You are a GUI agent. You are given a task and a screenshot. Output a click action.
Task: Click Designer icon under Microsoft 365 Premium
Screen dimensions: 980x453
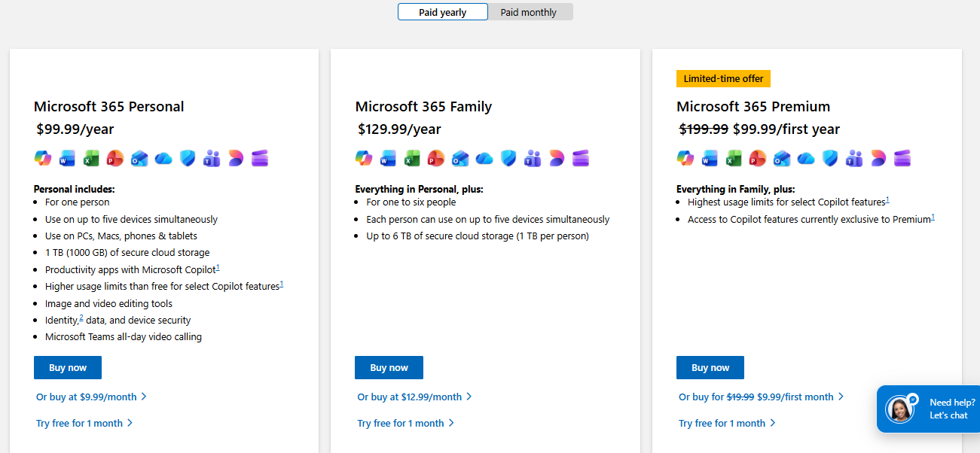coord(878,158)
